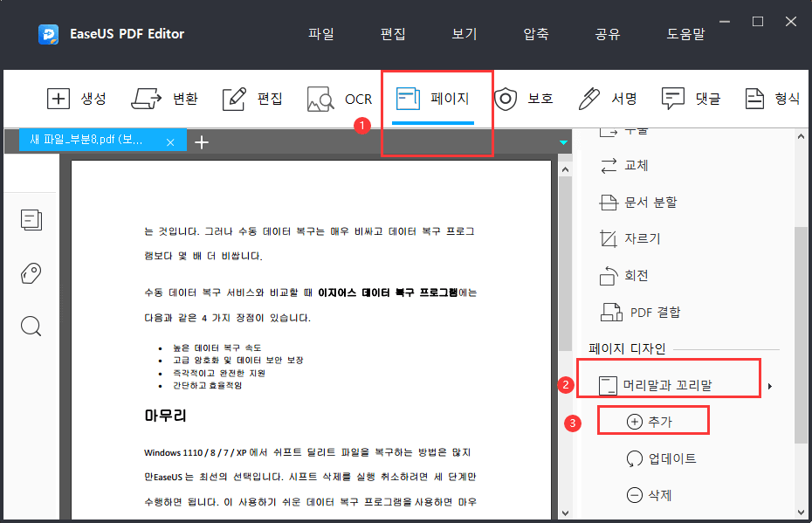Click the PDF 결합 option
This screenshot has height=523, width=812.
coord(650,312)
